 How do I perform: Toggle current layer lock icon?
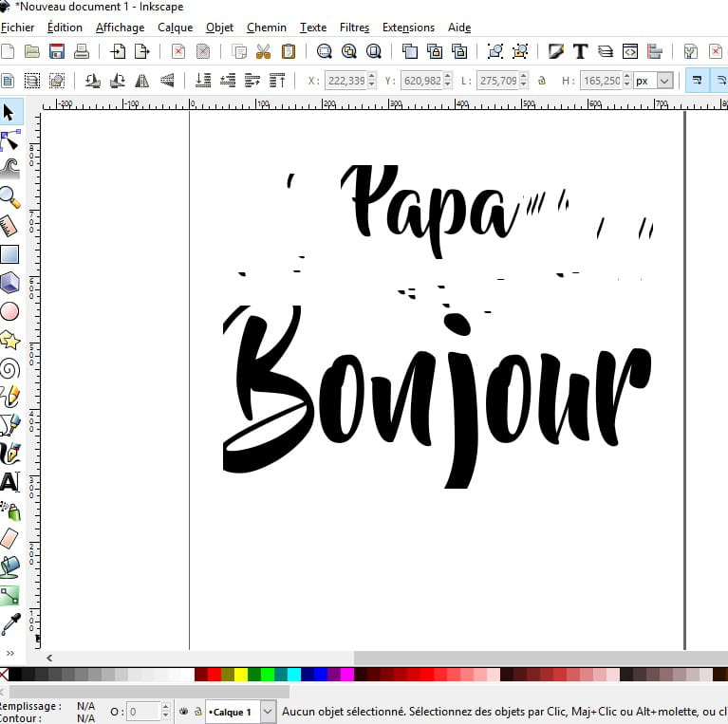pos(198,711)
